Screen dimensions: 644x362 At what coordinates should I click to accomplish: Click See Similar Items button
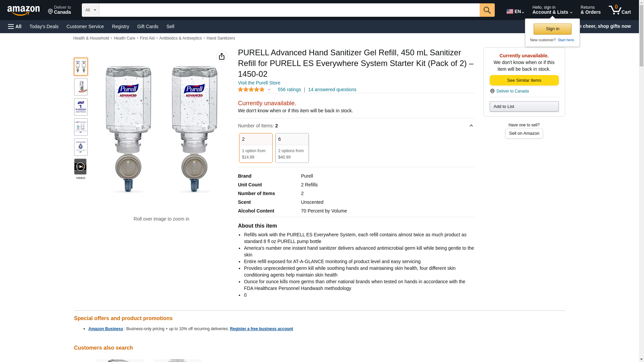(524, 80)
